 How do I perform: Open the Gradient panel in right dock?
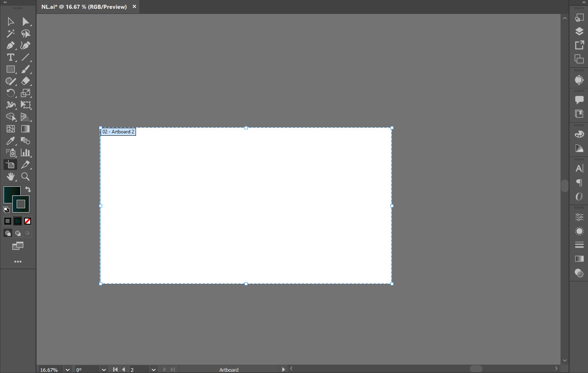(x=579, y=259)
